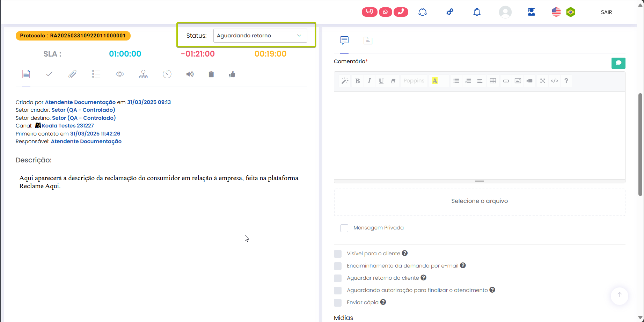644x322 pixels.
Task: Click the green send comment button
Action: pos(618,63)
